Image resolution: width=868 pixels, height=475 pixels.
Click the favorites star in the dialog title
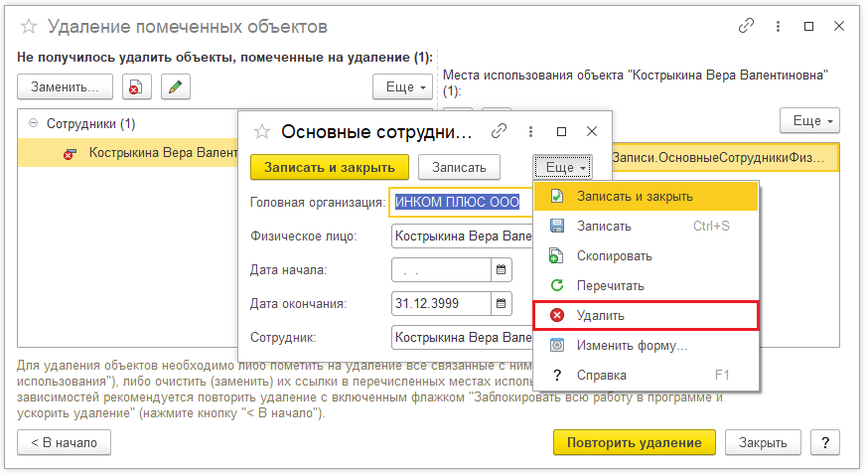coord(262,131)
